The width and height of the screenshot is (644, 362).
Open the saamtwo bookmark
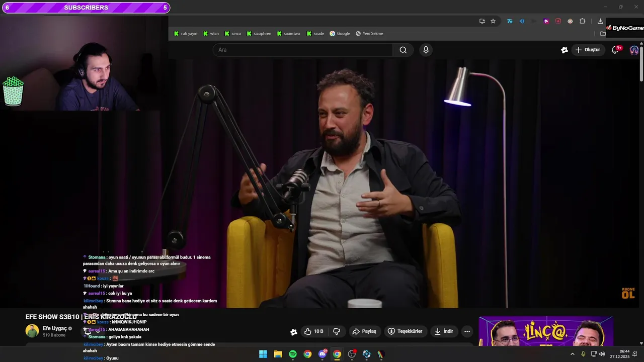point(288,34)
